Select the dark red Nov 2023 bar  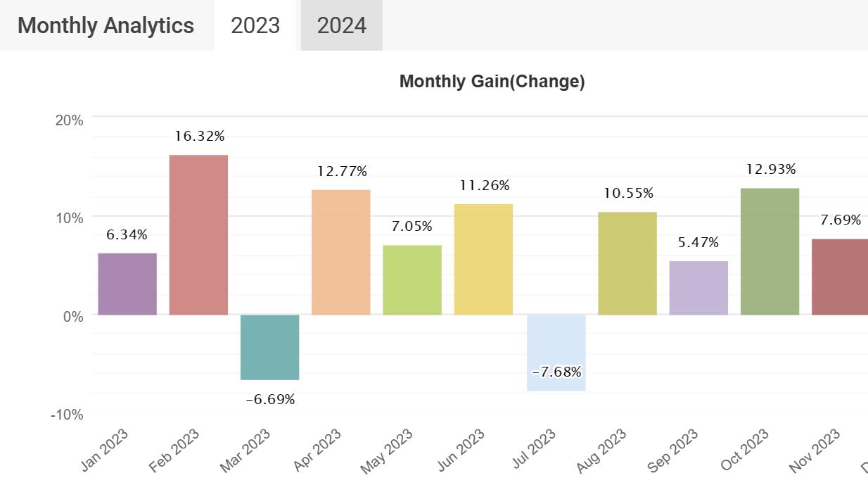tap(840, 277)
